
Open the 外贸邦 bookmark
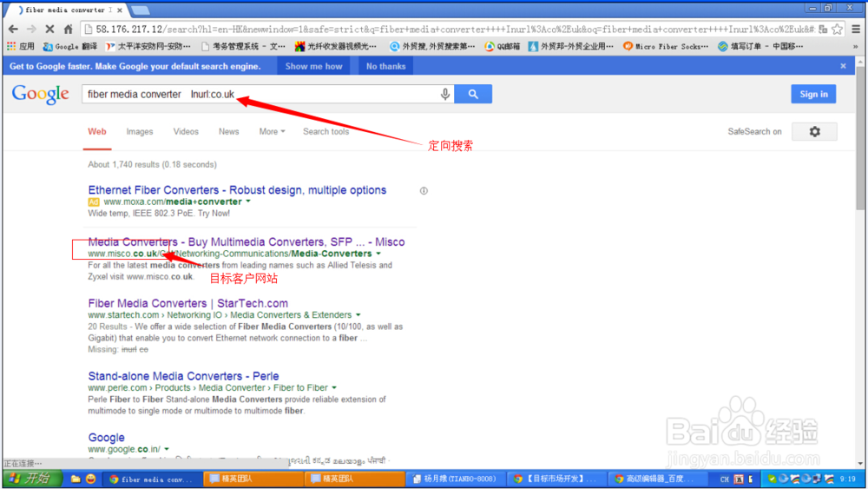(x=571, y=47)
